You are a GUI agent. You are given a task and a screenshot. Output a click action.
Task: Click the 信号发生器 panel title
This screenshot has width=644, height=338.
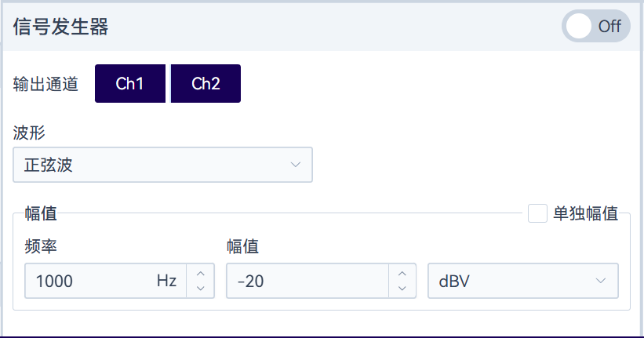(x=60, y=26)
